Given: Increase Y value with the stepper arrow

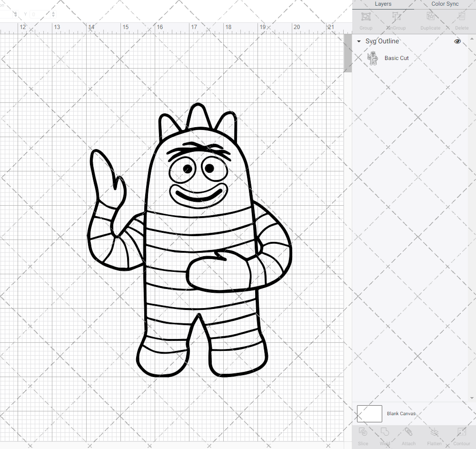Looking at the screenshot, I should click(53, 12).
